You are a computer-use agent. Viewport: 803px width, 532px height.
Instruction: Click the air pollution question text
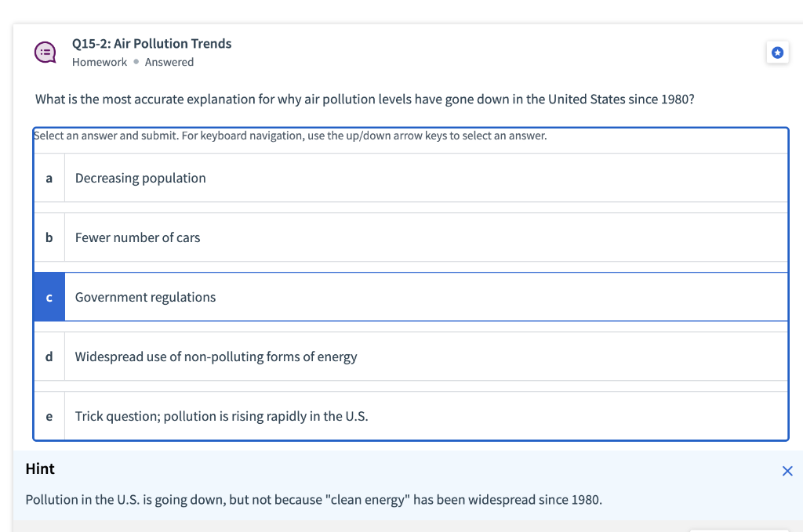(364, 100)
